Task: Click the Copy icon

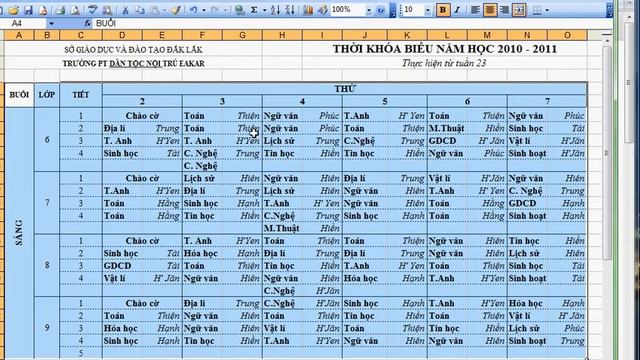Action: pos(140,10)
